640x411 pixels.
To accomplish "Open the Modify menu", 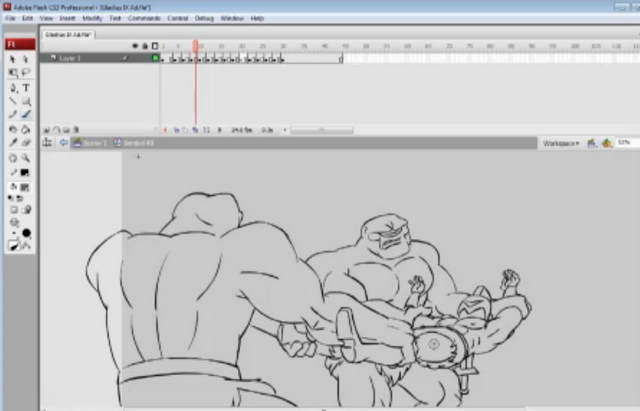I will tap(92, 18).
